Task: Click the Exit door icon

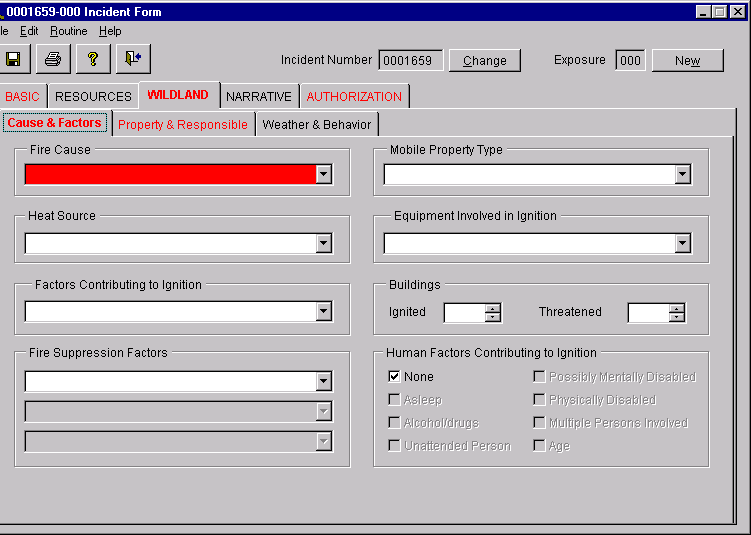Action: pos(133,59)
